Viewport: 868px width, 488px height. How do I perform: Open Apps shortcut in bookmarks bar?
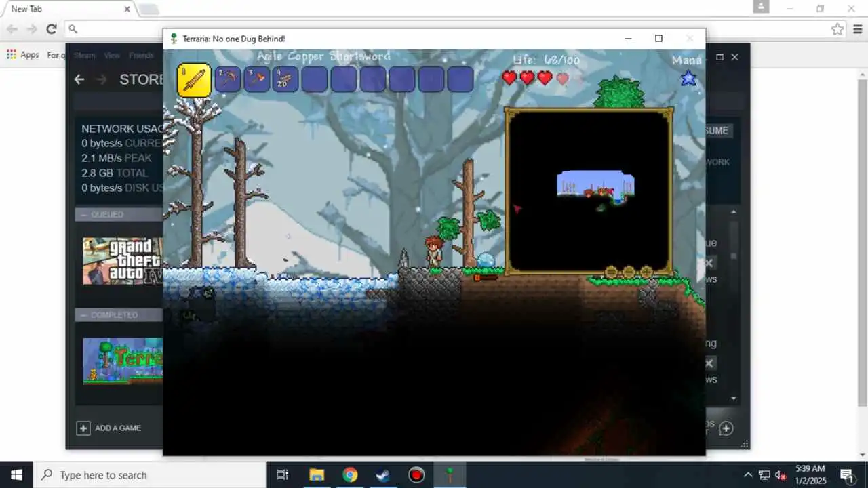pyautogui.click(x=23, y=54)
